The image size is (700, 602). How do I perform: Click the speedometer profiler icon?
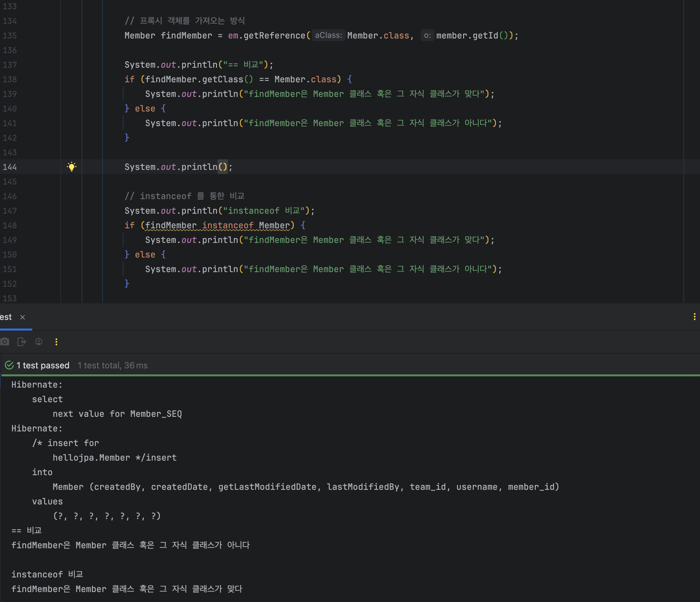click(x=39, y=342)
